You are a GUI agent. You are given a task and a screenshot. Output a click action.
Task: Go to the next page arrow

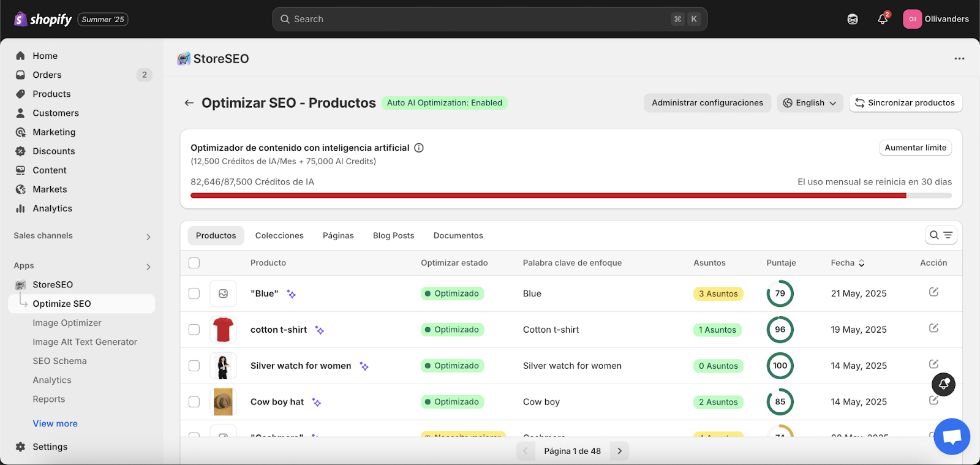(x=620, y=451)
